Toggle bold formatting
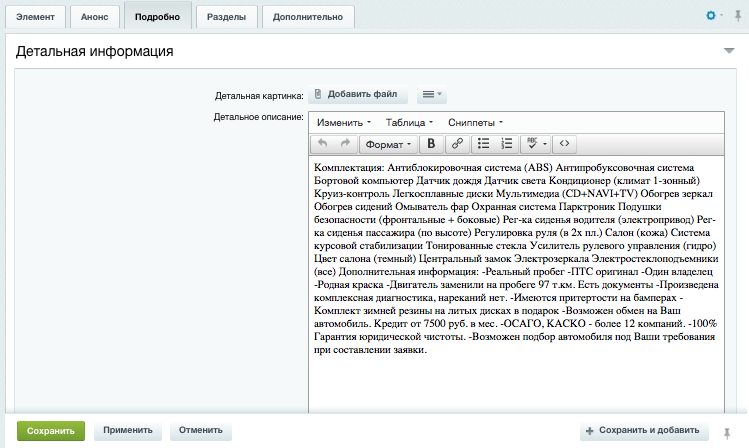This screenshot has width=749, height=448. tap(431, 143)
